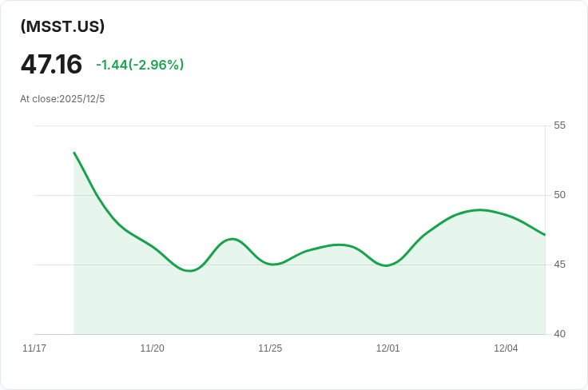Screen dimensions: 588x390
Task: Click the line's dip at 11/25
Action: (x=272, y=264)
